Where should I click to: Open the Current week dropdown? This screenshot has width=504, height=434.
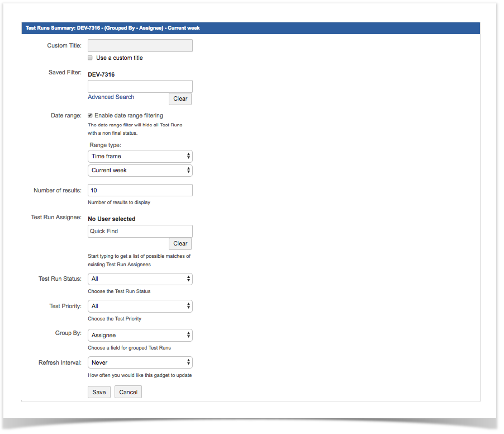click(x=140, y=171)
